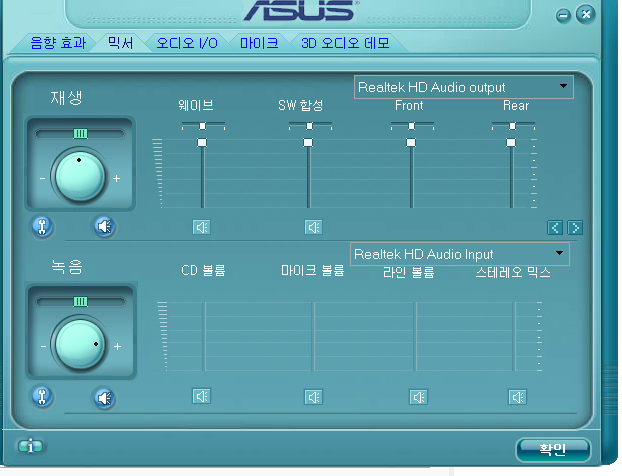Screen dimensions: 622x476
Task: Click the Front balance slider handle
Action: 411,126
